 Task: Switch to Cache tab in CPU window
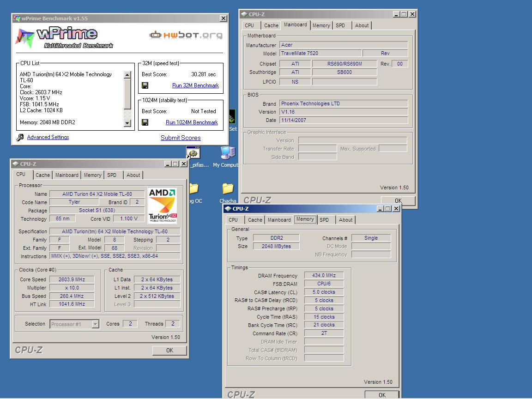[x=43, y=175]
